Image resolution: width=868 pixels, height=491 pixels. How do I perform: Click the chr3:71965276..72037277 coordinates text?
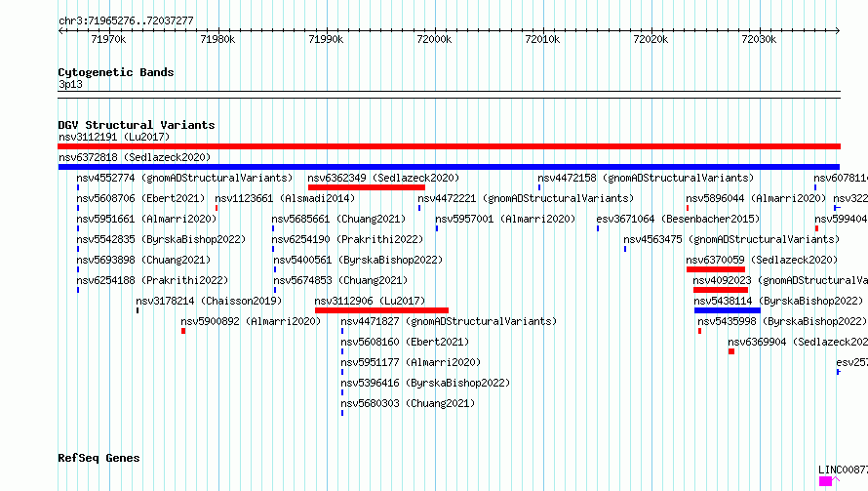126,20
